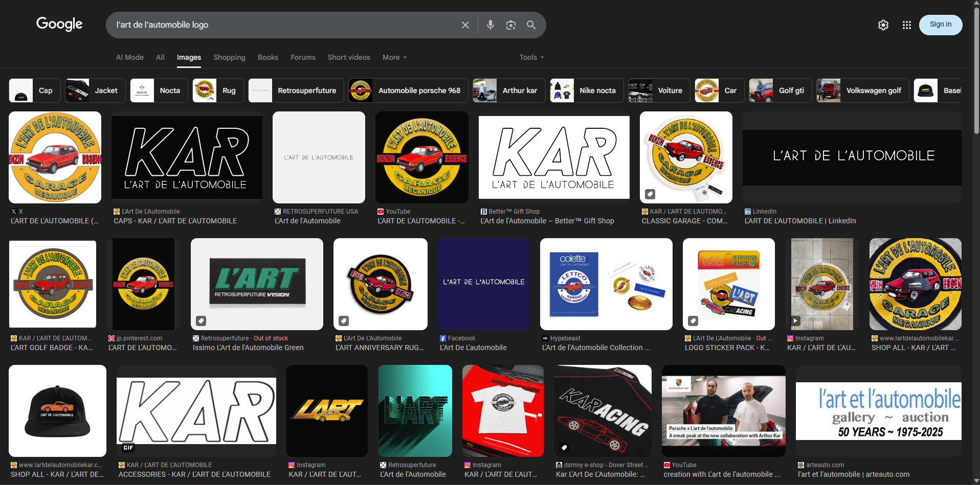Click jp.pinterest.com source label
The height and width of the screenshot is (485, 980).
(x=139, y=338)
